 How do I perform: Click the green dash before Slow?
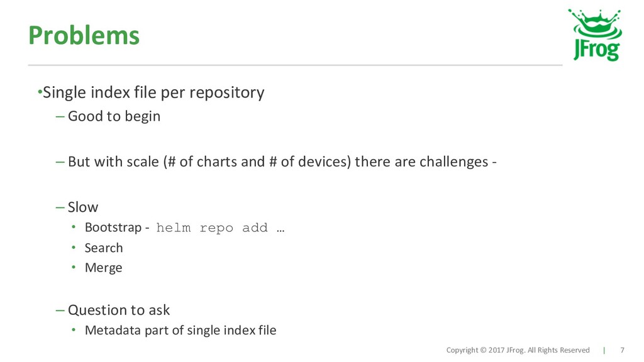pyautogui.click(x=60, y=207)
